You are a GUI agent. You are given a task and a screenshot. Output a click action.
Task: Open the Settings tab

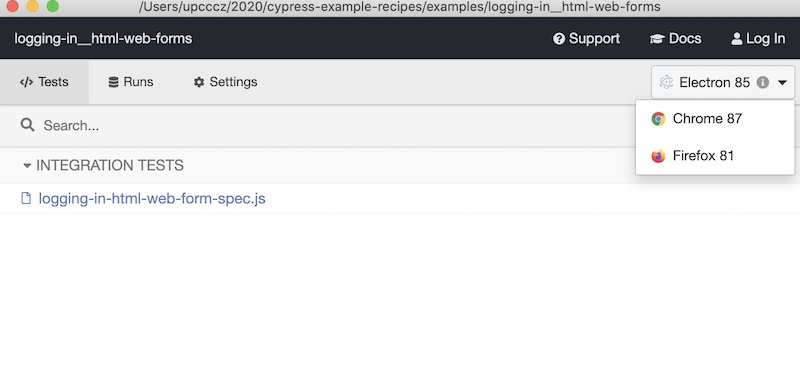pyautogui.click(x=225, y=82)
